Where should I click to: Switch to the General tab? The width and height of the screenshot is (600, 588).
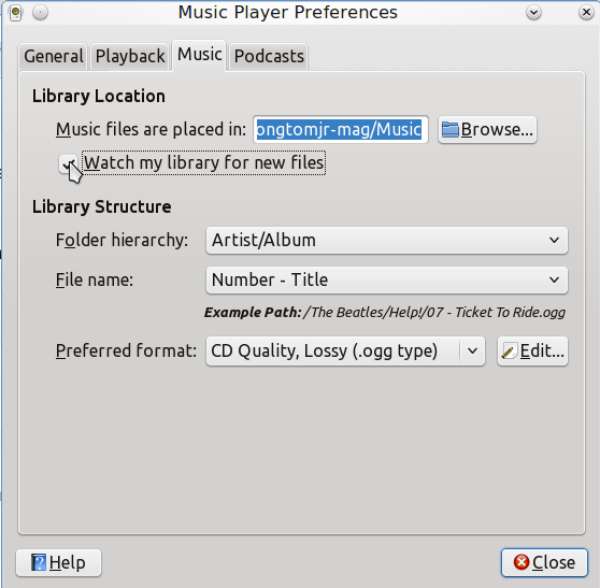click(x=54, y=56)
